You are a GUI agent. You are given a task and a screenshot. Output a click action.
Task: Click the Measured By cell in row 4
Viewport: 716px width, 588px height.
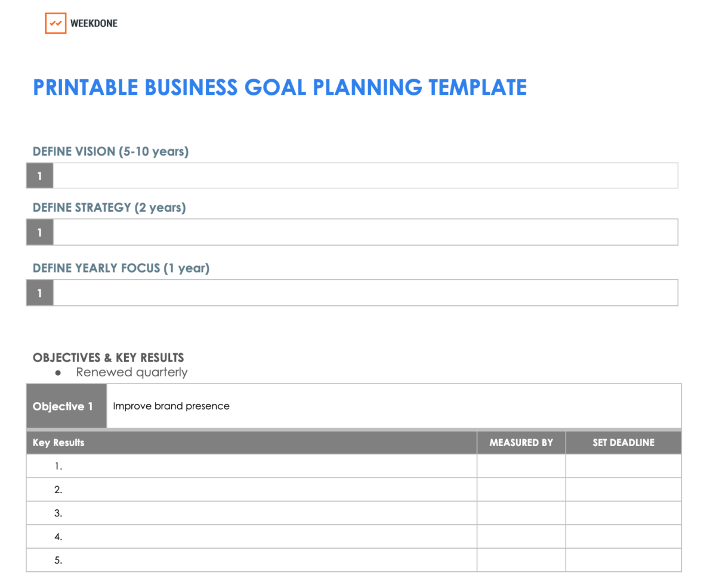pyautogui.click(x=521, y=537)
